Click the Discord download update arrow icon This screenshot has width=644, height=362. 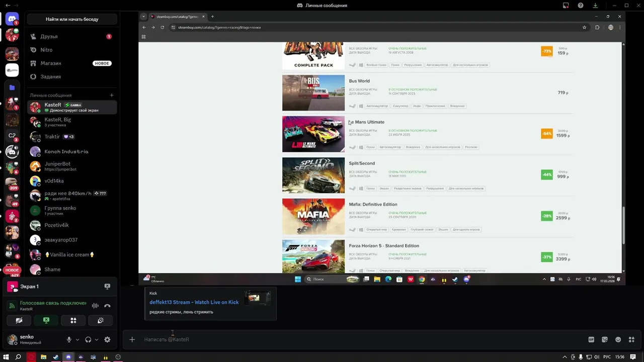(596, 6)
